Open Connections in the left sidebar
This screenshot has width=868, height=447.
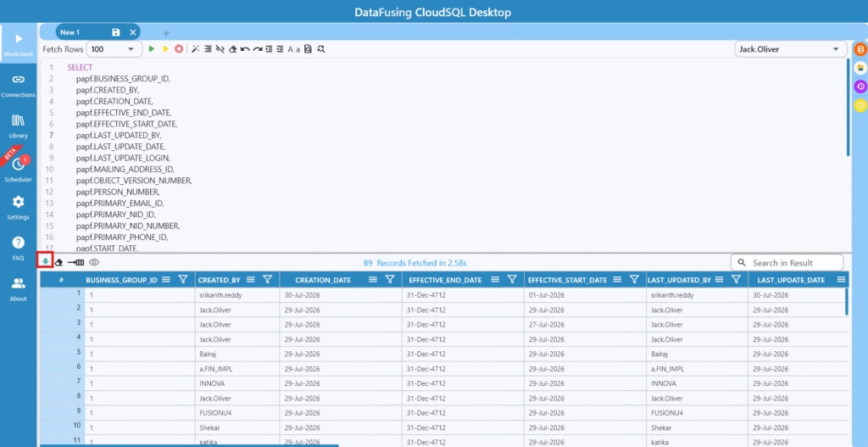tap(19, 86)
